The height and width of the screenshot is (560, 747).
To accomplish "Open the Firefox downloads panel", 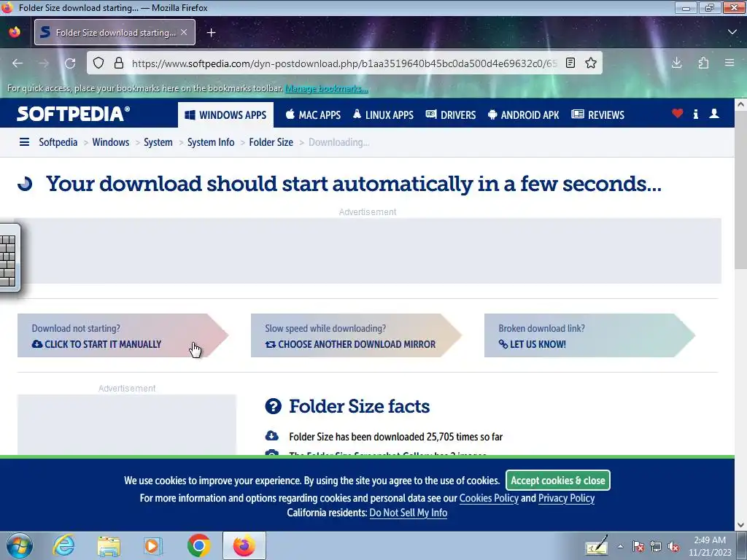I will point(676,63).
